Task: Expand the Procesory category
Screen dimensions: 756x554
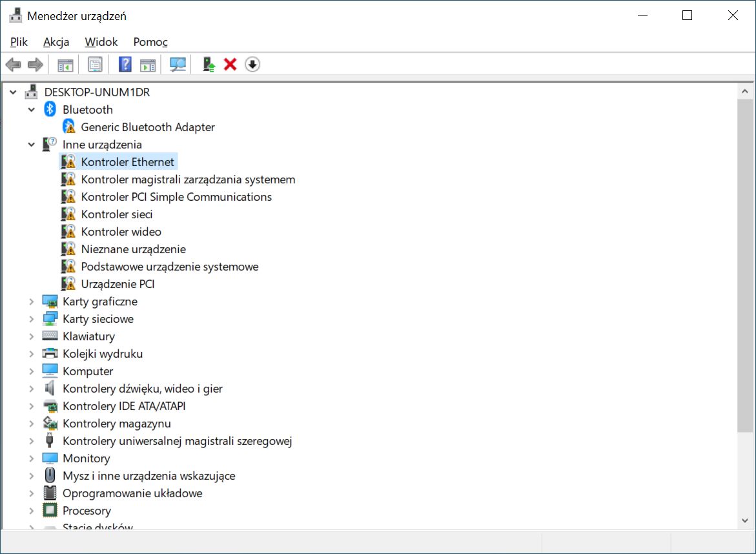Action: 32,510
